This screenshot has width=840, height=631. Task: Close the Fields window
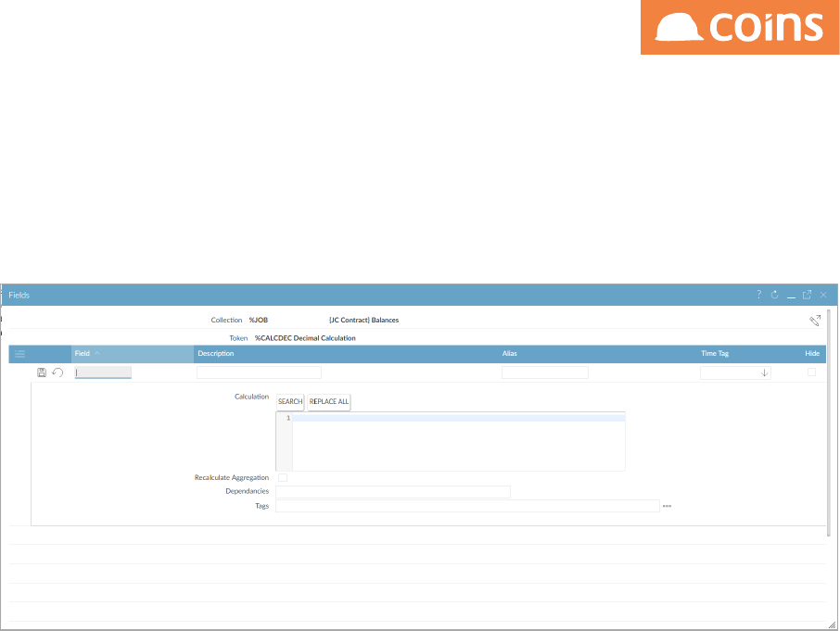[x=823, y=295]
